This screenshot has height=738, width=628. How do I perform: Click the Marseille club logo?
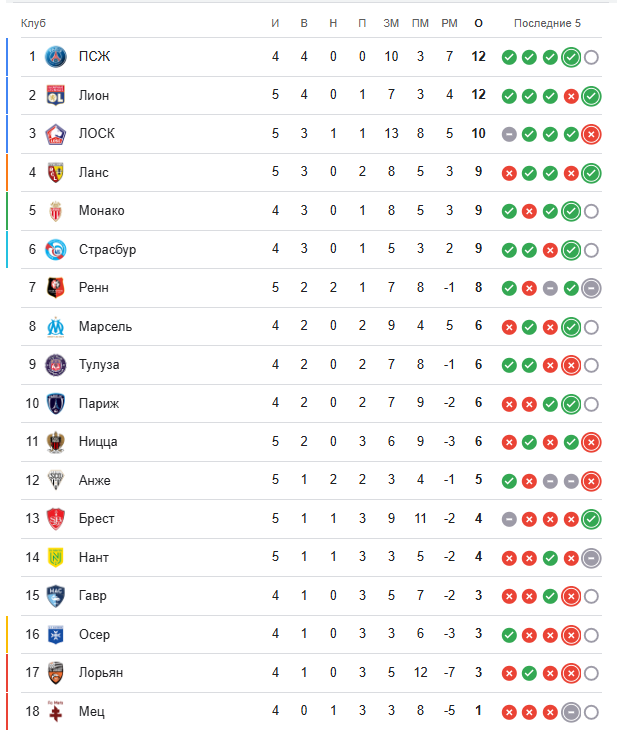56,326
